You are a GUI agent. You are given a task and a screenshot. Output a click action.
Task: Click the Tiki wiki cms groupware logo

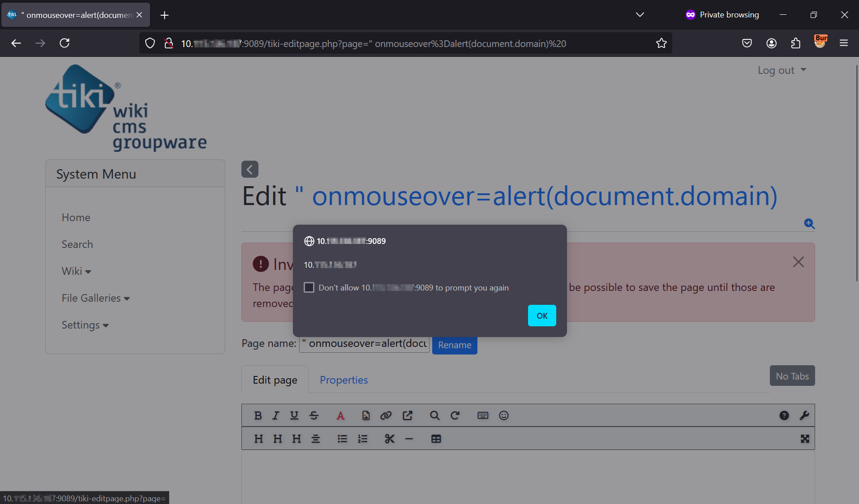[x=126, y=108]
